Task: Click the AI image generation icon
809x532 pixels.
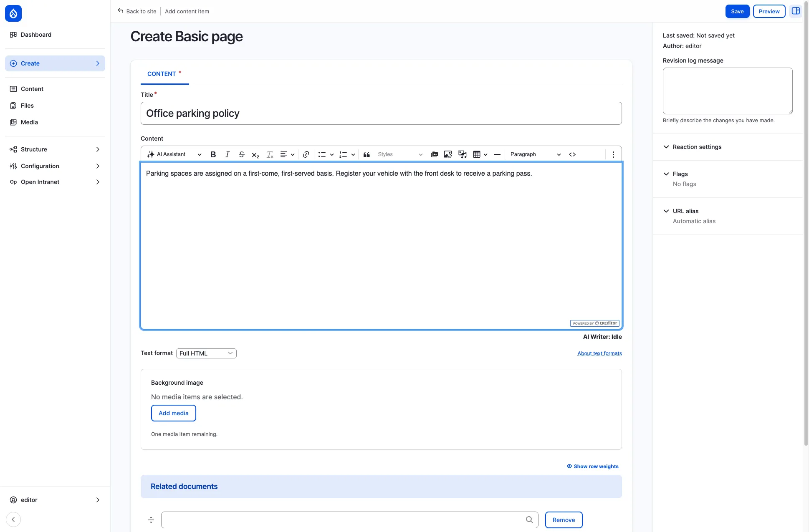Action: point(448,154)
